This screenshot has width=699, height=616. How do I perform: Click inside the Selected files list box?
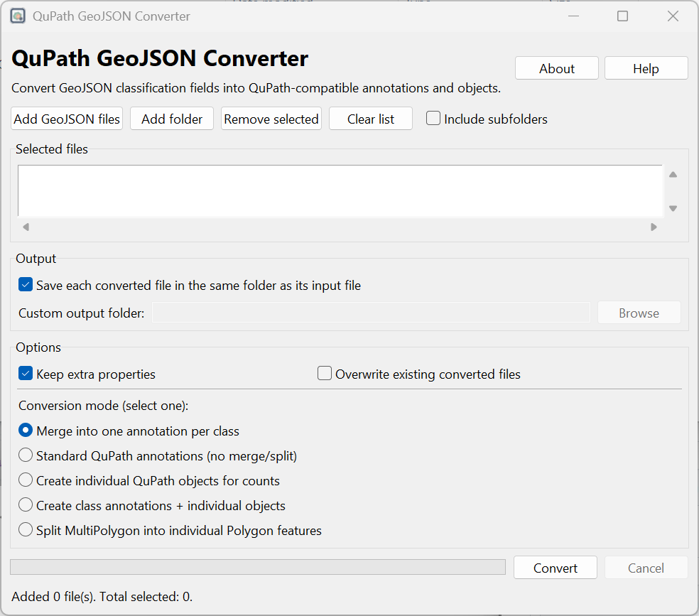click(340, 191)
